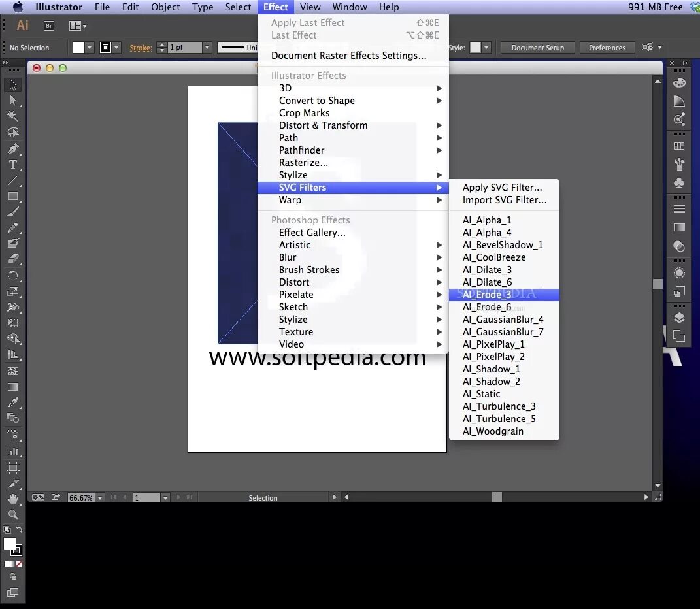The image size is (700, 609).
Task: Select the Shape Builder tool
Action: (13, 338)
